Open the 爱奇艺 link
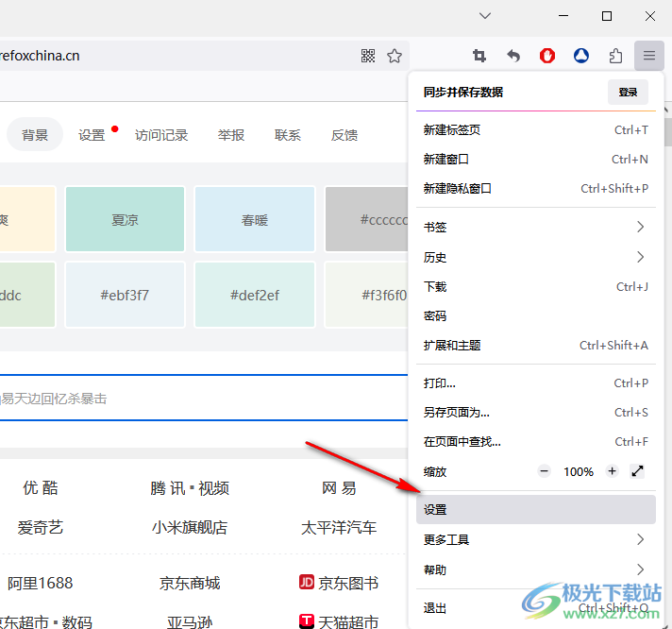Image resolution: width=672 pixels, height=629 pixels. pyautogui.click(x=41, y=527)
